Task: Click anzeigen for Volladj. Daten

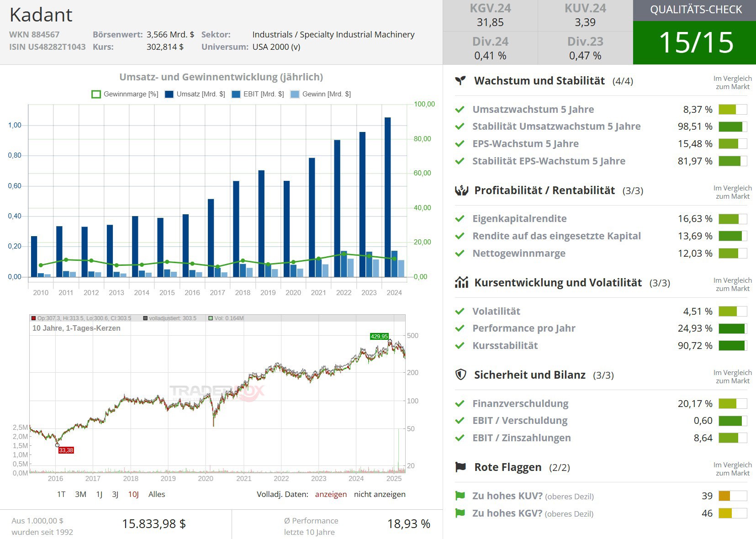Action: pyautogui.click(x=331, y=494)
